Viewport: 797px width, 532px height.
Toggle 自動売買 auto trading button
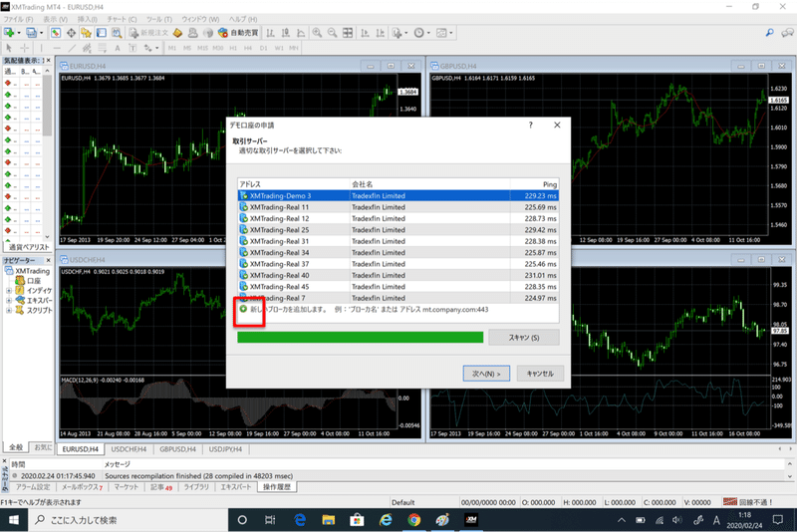238,33
